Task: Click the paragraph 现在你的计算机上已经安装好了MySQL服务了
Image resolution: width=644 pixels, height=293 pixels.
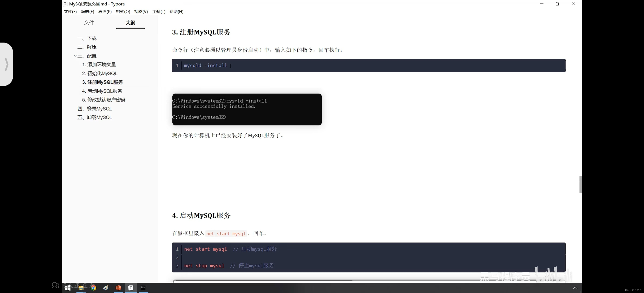Action: tap(228, 136)
